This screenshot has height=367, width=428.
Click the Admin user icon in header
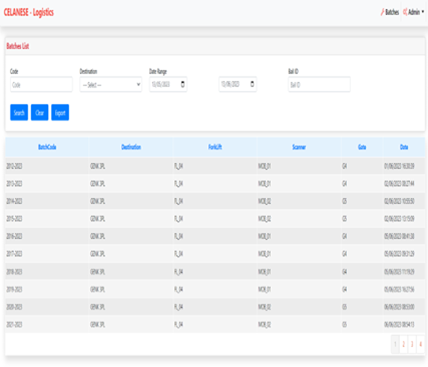tap(405, 12)
